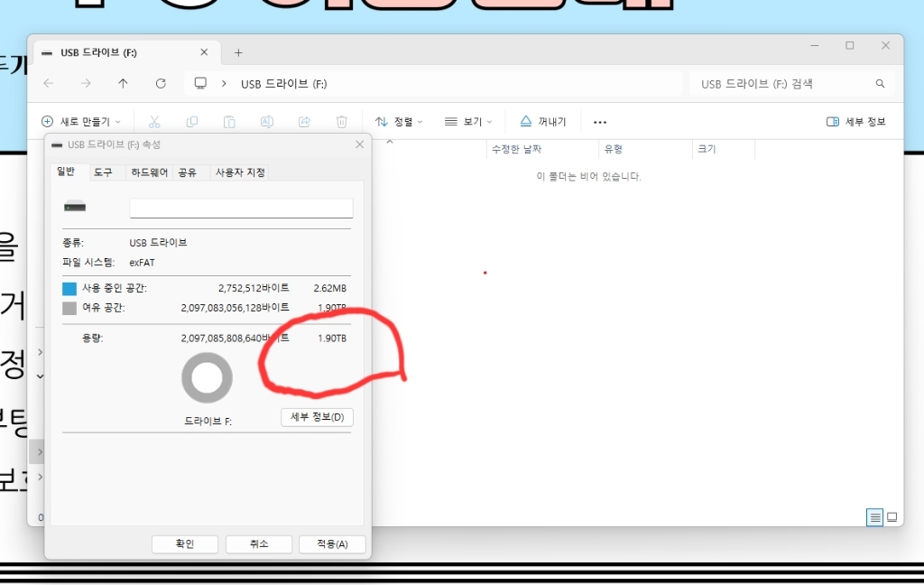Click the address bar path USB 드라이브 (F:)

click(284, 84)
